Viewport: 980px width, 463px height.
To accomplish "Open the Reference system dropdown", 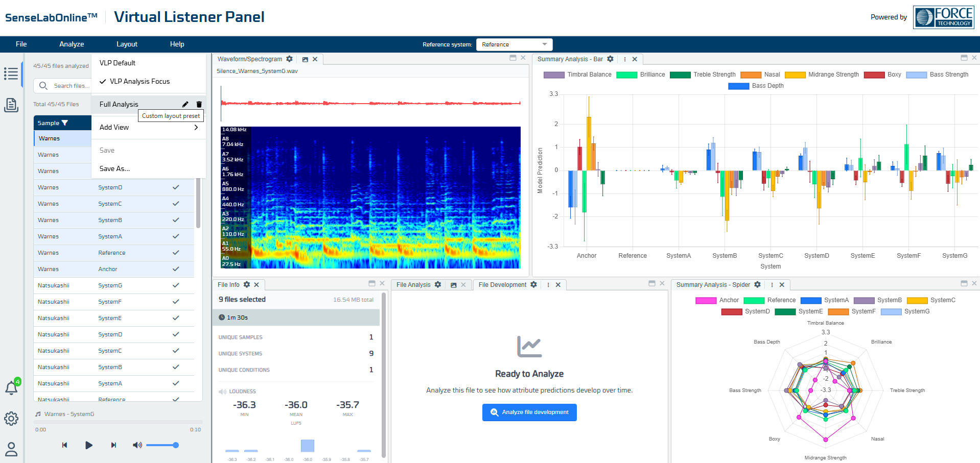I will tap(514, 44).
